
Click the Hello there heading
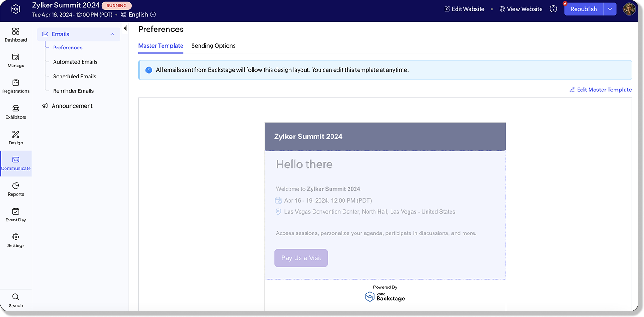pos(304,165)
